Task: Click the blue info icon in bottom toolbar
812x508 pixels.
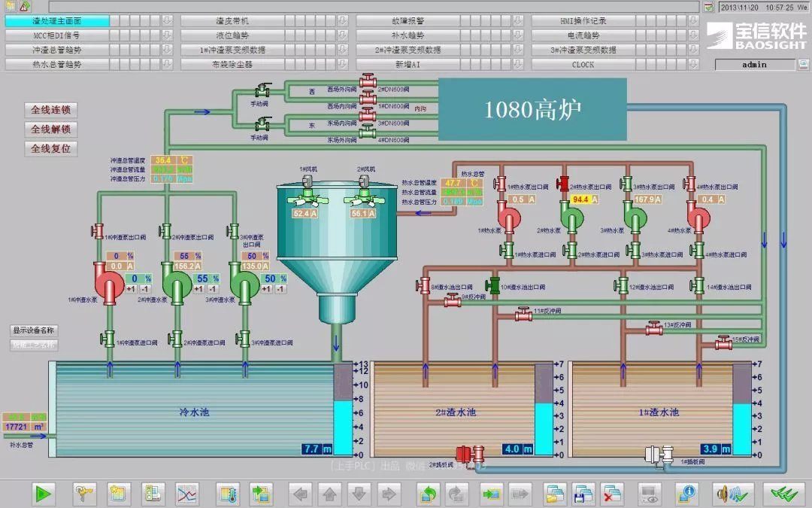Action: tap(684, 494)
